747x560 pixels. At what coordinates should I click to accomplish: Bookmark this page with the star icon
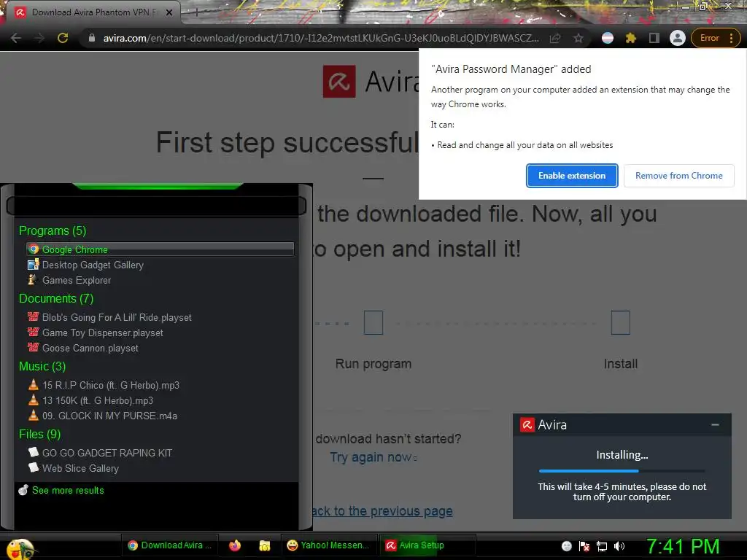coord(578,38)
